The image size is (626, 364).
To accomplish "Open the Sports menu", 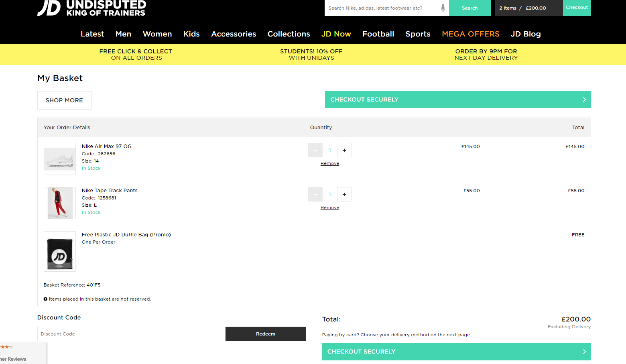I will (418, 34).
